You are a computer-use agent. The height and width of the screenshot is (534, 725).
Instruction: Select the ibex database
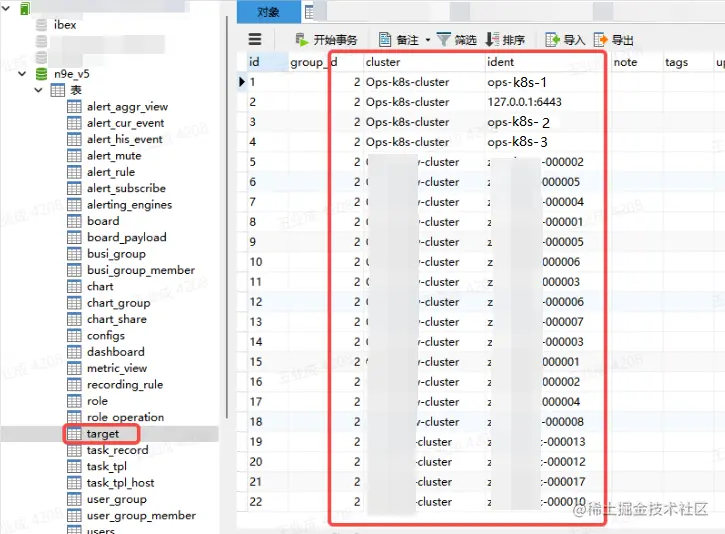point(65,25)
